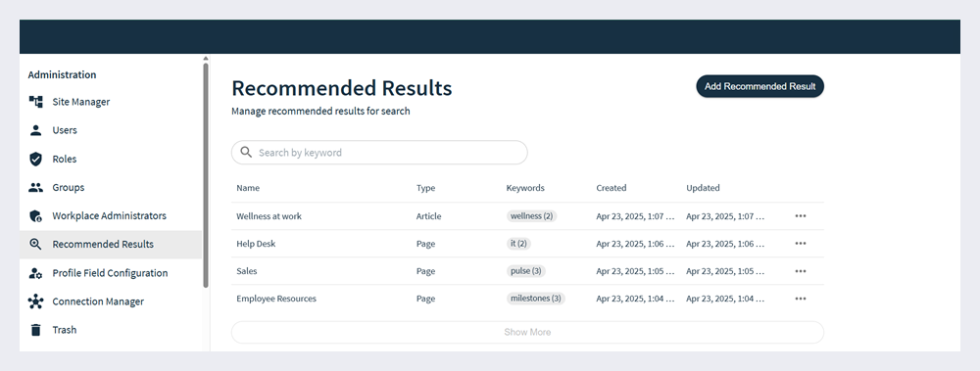Click the Type column header
980x371 pixels.
click(425, 188)
